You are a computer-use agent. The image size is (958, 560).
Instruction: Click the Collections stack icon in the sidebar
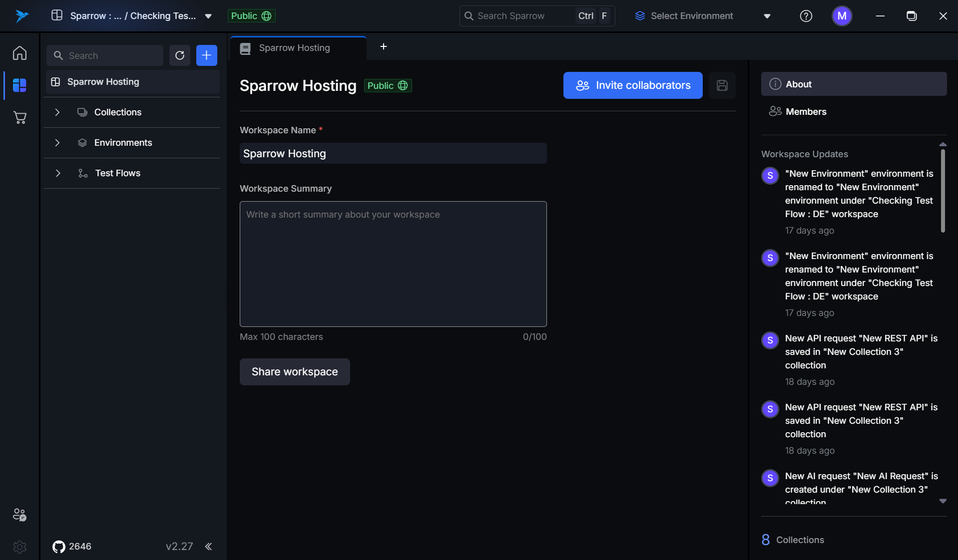coord(82,112)
